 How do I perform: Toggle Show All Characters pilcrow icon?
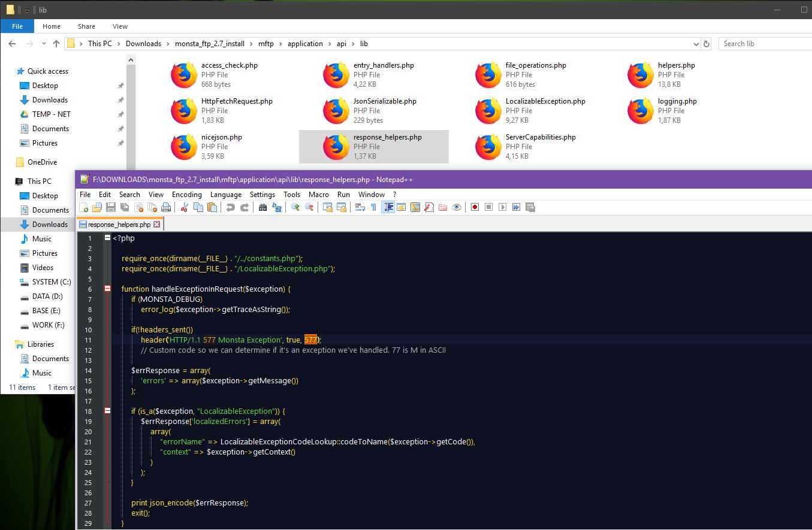(373, 207)
